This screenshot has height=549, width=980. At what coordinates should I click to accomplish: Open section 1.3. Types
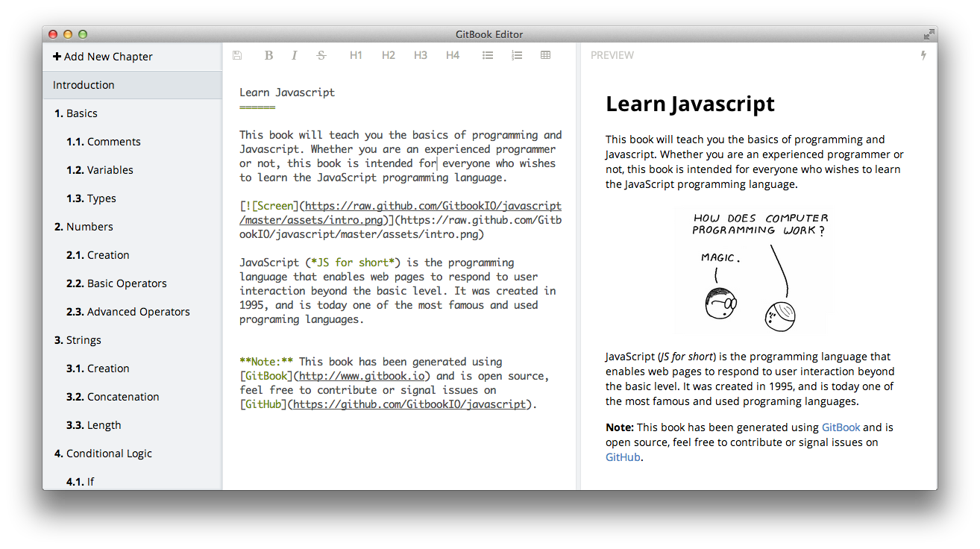tap(133, 198)
